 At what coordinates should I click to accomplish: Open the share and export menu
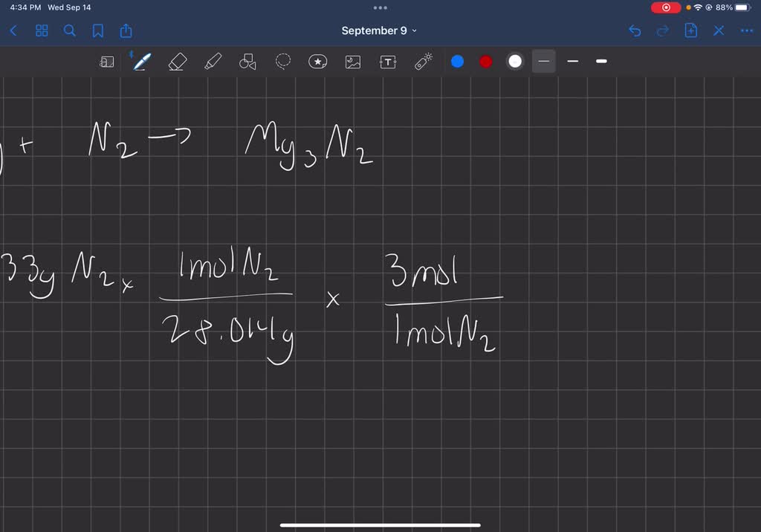click(126, 31)
